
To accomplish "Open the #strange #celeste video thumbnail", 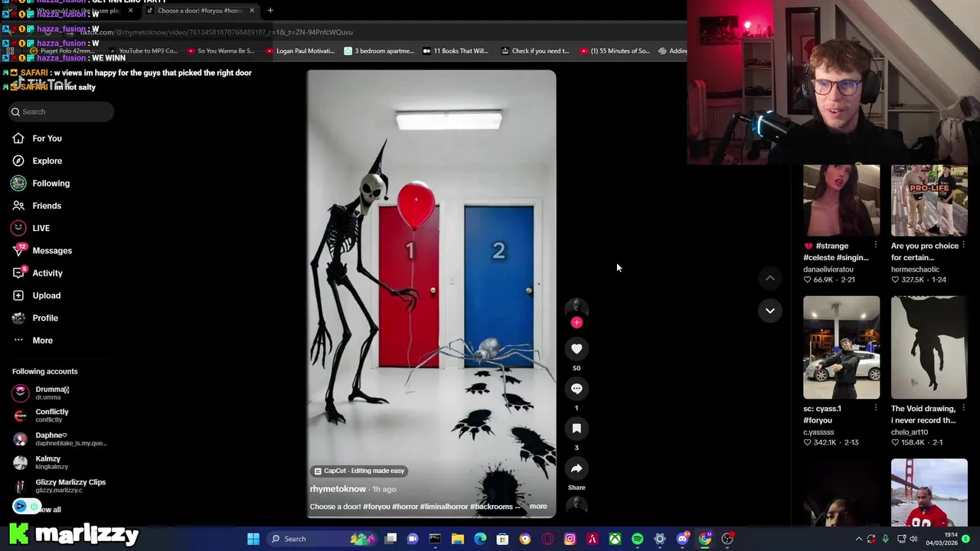I will (841, 201).
